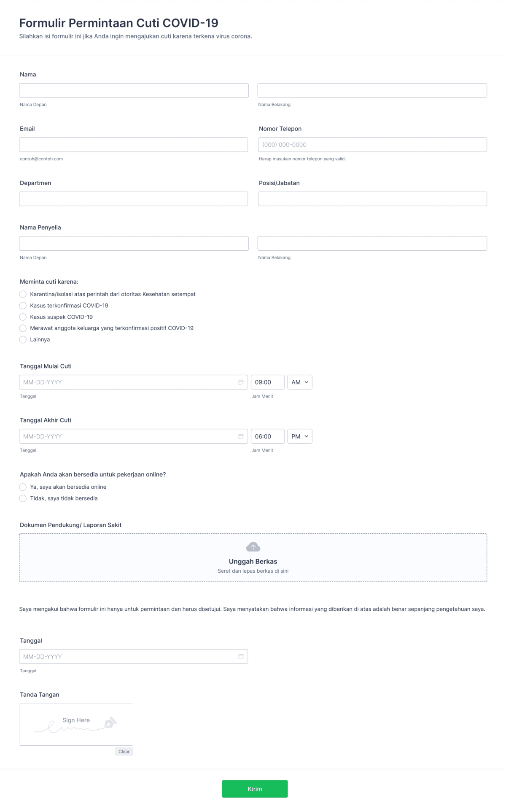The width and height of the screenshot is (506, 812).
Task: Click the upload cloud icon in Unggah Berkas
Action: click(253, 547)
